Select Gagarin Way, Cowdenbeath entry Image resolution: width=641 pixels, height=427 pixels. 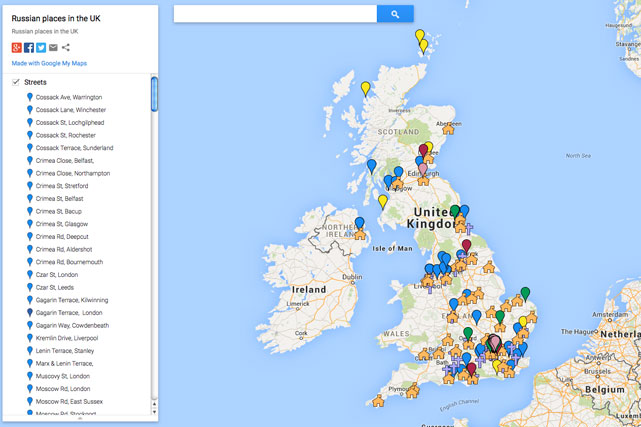tap(72, 325)
